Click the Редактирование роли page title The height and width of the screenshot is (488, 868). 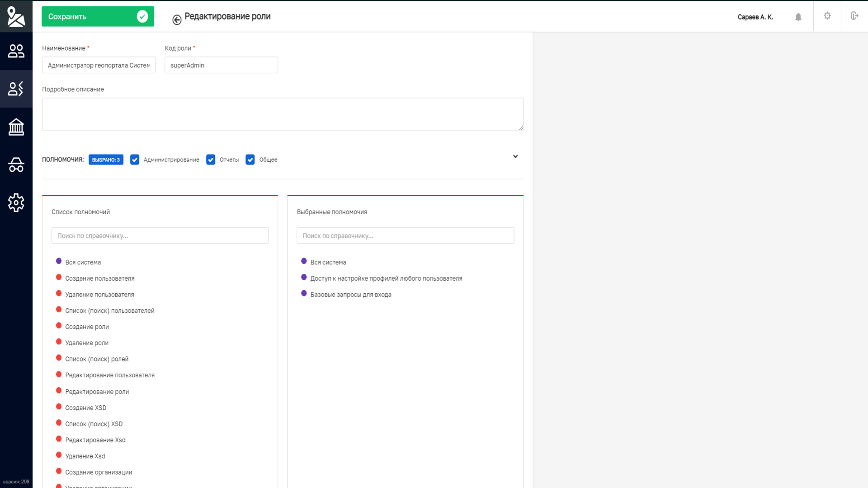(227, 16)
